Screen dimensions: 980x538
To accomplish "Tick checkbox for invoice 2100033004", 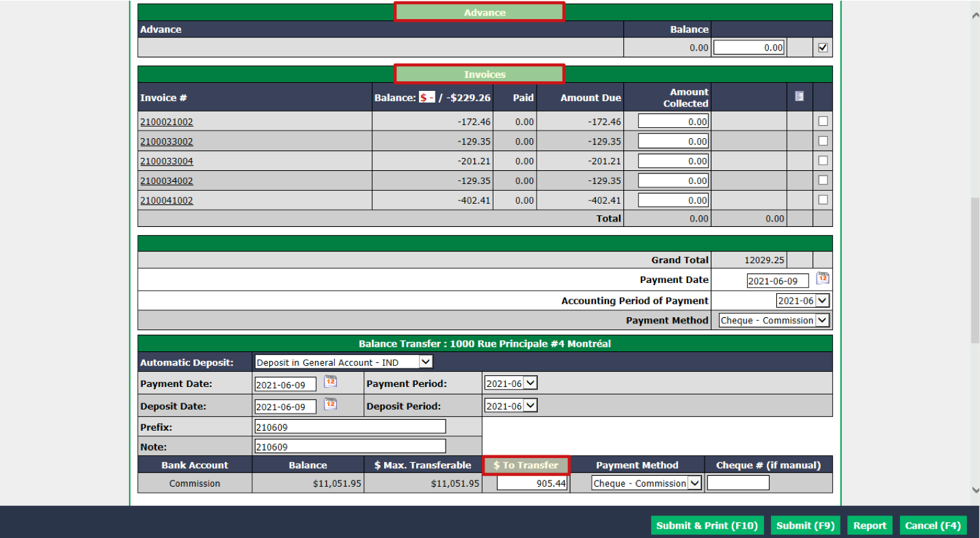I will 823,161.
